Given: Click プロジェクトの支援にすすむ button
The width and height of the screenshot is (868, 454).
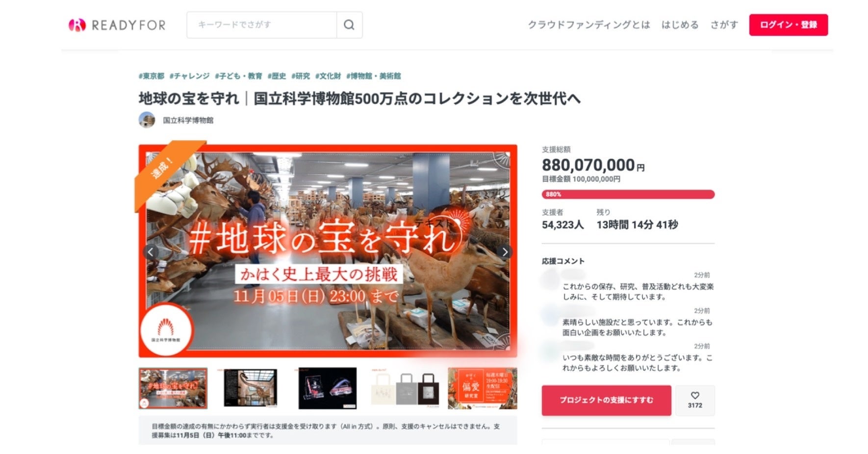Looking at the screenshot, I should [606, 400].
